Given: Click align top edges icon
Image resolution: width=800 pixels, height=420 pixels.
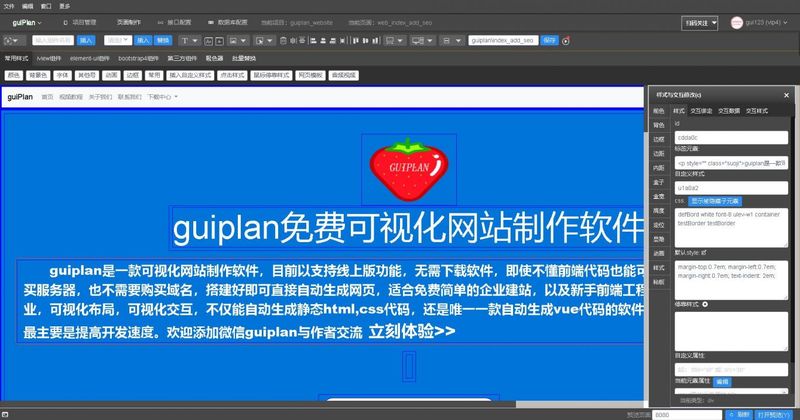Looking at the screenshot, I should click(x=356, y=40).
